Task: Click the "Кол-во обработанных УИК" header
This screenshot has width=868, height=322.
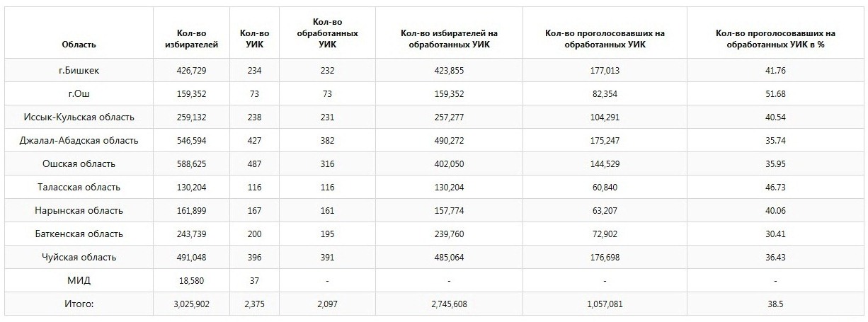Action: tap(326, 33)
